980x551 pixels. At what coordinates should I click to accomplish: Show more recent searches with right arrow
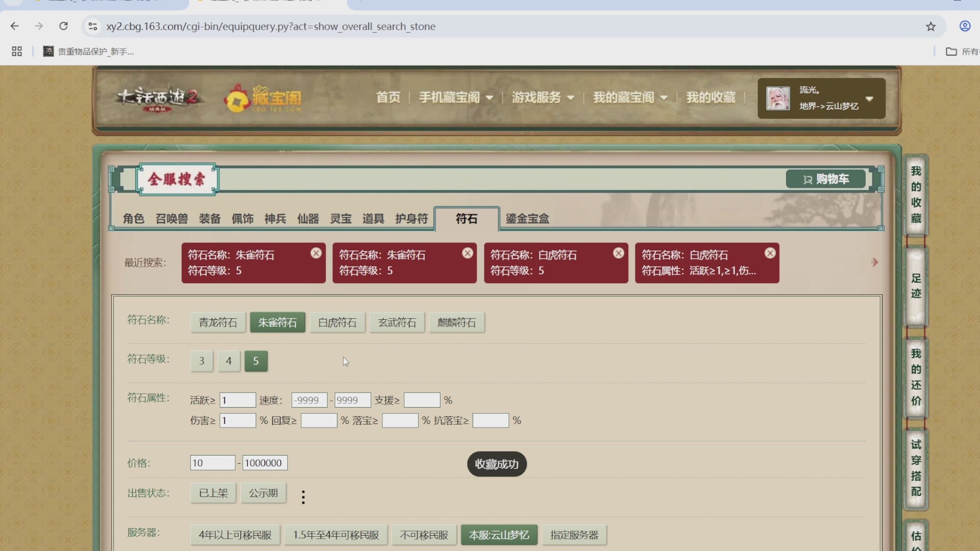click(875, 262)
